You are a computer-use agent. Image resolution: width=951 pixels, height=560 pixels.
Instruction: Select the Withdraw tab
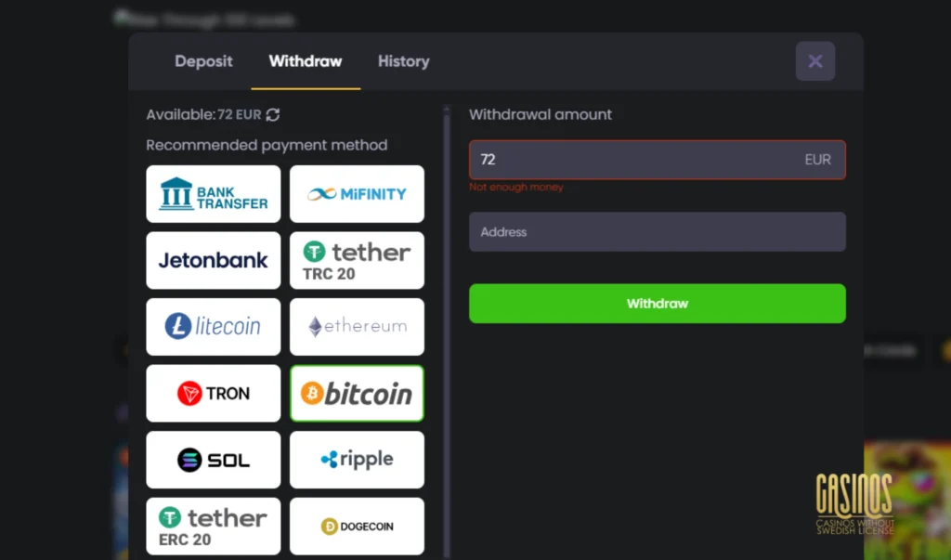click(305, 61)
